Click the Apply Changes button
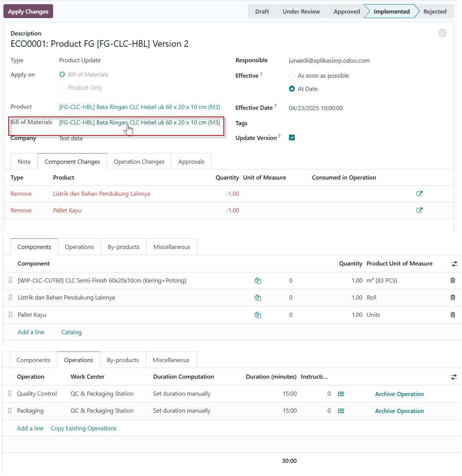The image size is (462, 476). (x=28, y=11)
